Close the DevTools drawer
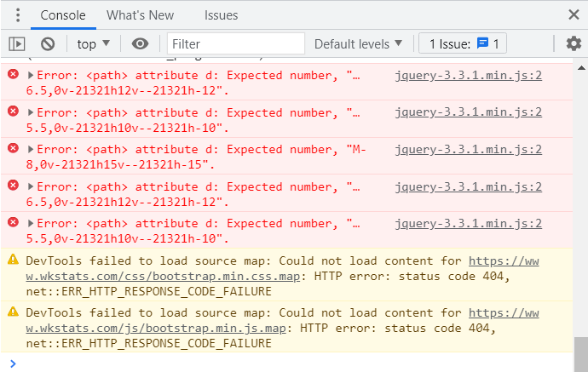Image resolution: width=588 pixels, height=372 pixels. [574, 14]
